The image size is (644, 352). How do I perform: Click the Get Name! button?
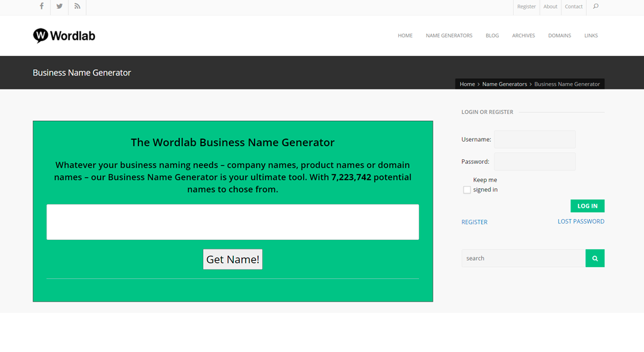point(233,259)
